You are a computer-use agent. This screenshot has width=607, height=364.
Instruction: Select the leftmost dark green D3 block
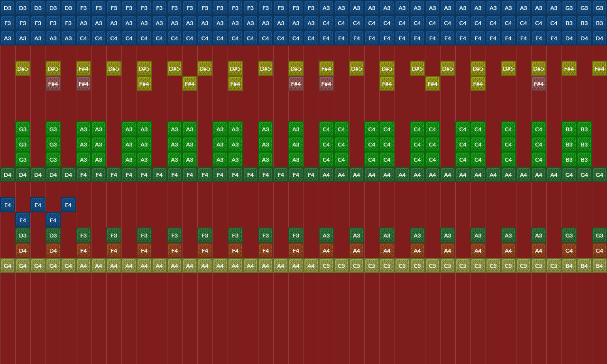point(23,236)
